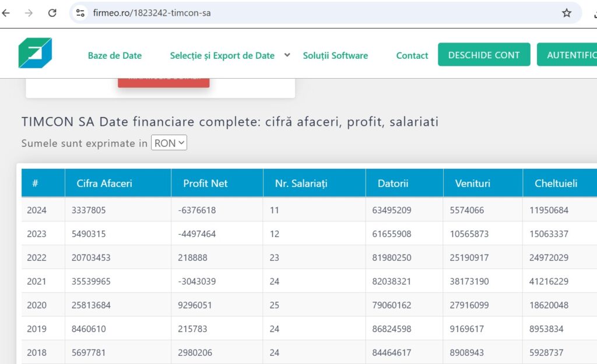This screenshot has height=364, width=597.
Task: Open the RON currency dropdown
Action: pyautogui.click(x=169, y=143)
